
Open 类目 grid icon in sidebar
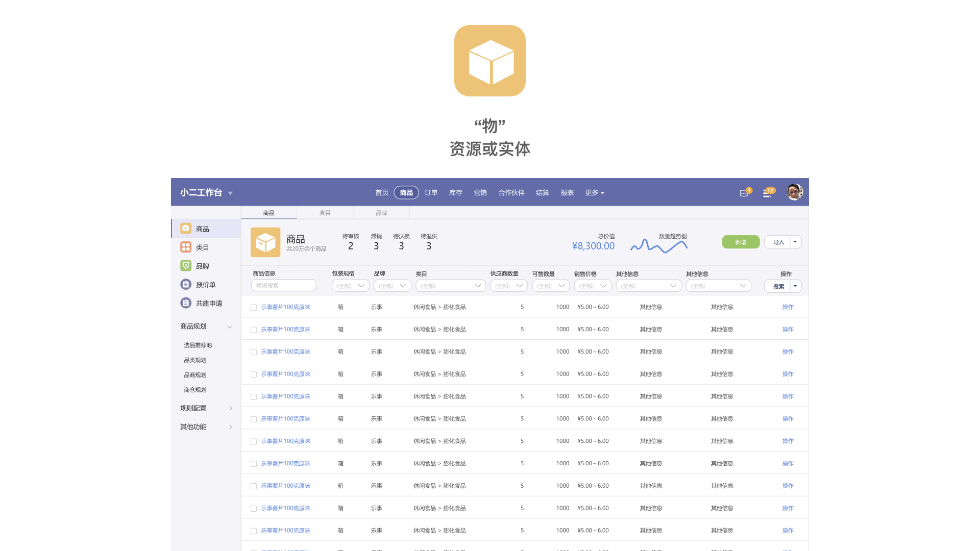186,247
